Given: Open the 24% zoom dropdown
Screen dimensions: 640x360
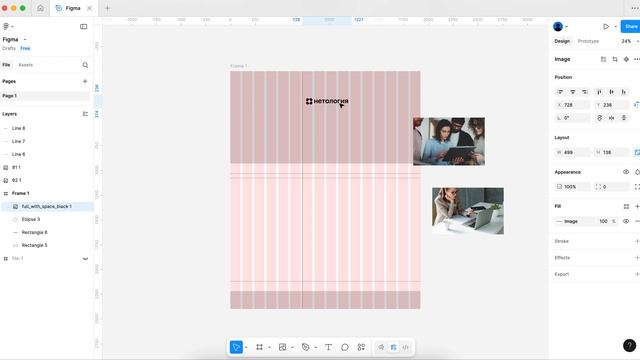Looking at the screenshot, I should coord(630,41).
